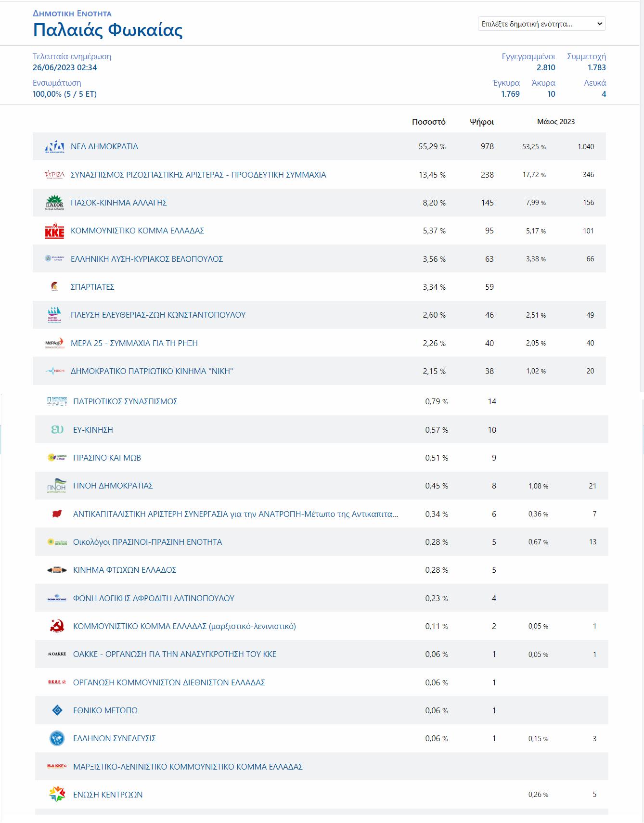The width and height of the screenshot is (644, 823).
Task: Click the ΣΥΡΙΖΑ party logo
Action: [x=54, y=175]
